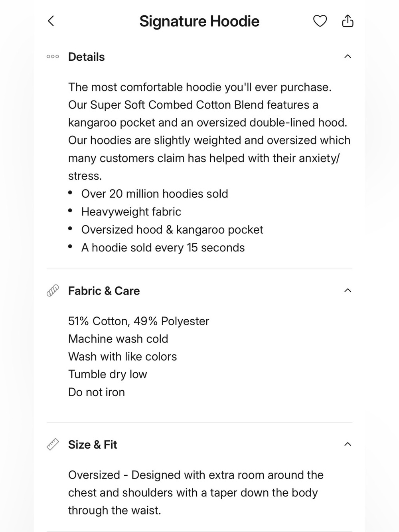Viewport: 399px width, 532px height.
Task: Click the Signature Hoodie page title
Action: point(199,21)
